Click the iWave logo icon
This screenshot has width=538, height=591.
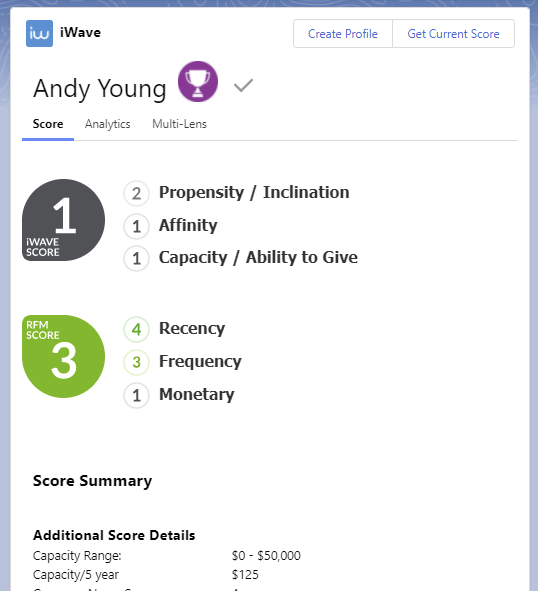coord(39,34)
